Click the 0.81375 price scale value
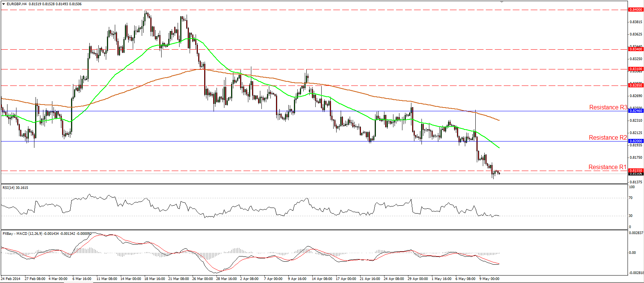644x283 pixels. [636, 182]
